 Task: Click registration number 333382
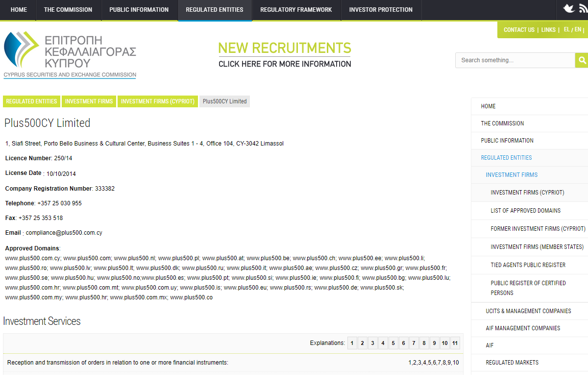(x=105, y=189)
